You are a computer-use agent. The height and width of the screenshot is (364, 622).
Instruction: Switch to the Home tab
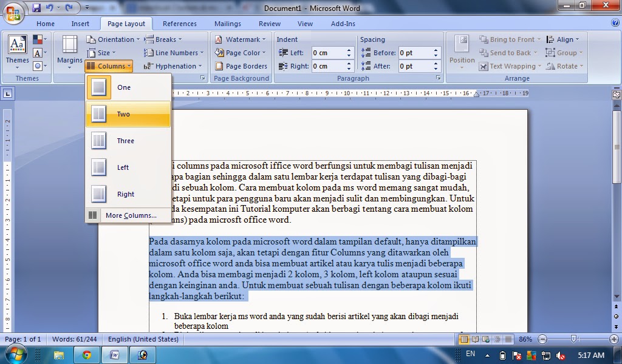click(46, 24)
